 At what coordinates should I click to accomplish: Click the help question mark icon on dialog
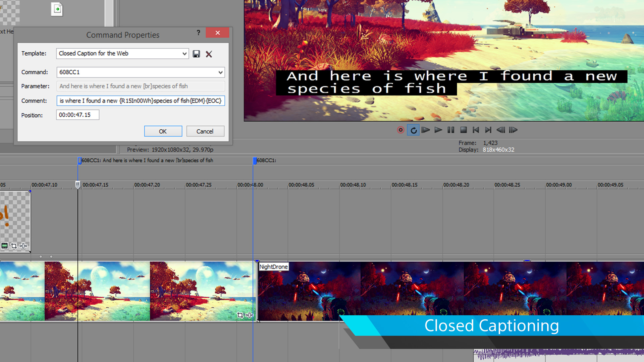tap(198, 33)
